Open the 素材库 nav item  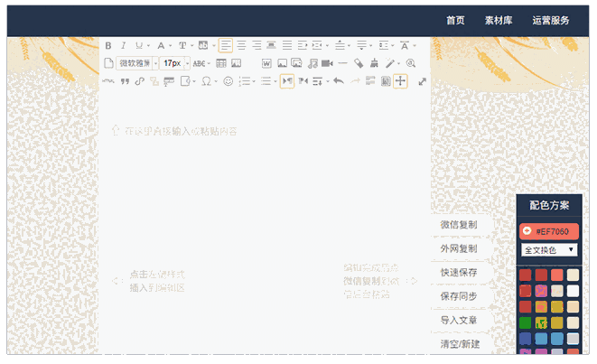[499, 21]
